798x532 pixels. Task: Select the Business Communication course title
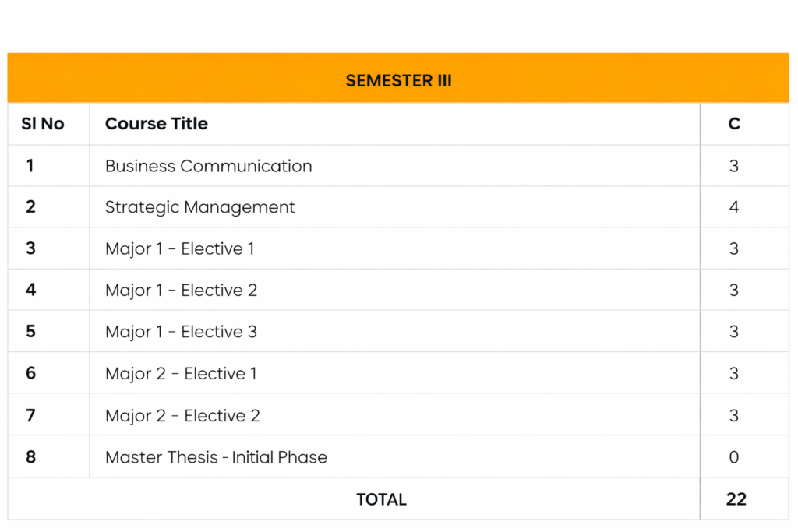208,166
